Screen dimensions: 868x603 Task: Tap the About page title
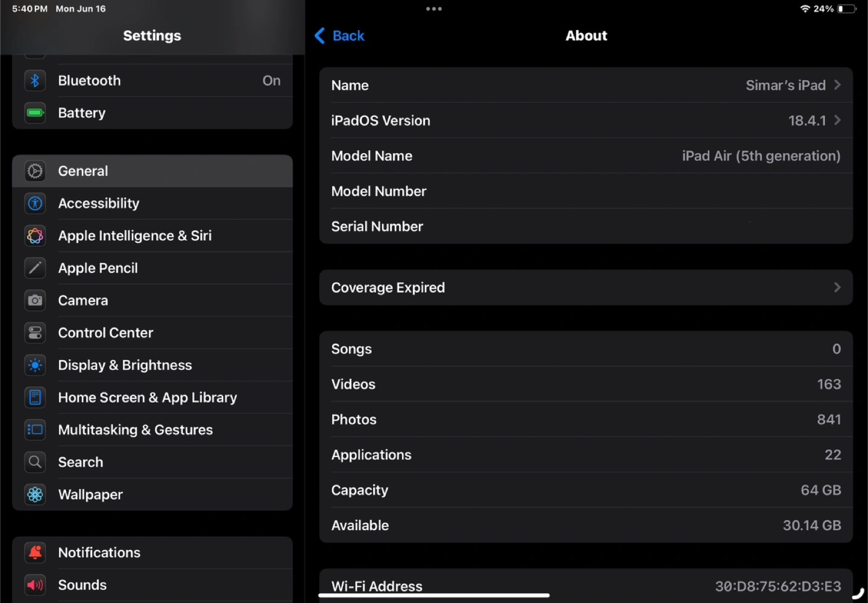pyautogui.click(x=586, y=36)
